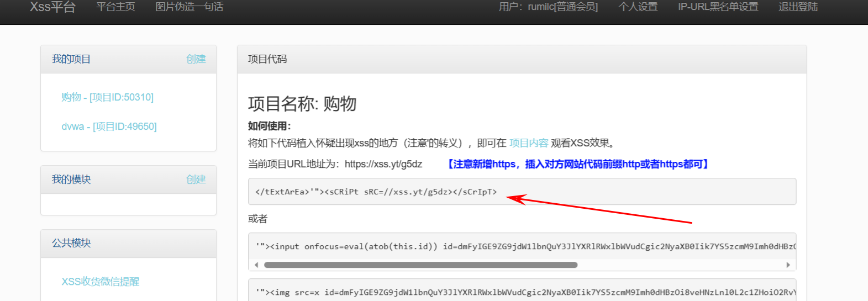Viewport: 868px width, 301px height.
Task: Click the project URL https://xss.yt/g5dz text
Action: point(383,164)
